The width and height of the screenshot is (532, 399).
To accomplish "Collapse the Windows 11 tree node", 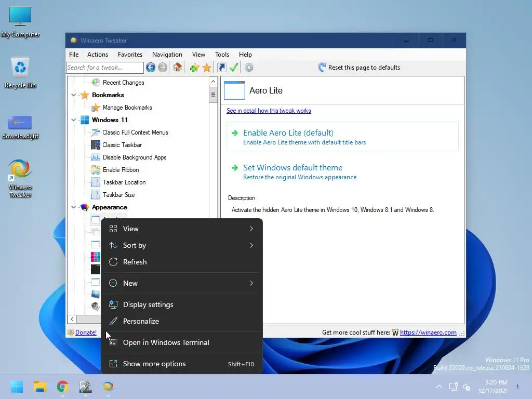I will (x=74, y=120).
